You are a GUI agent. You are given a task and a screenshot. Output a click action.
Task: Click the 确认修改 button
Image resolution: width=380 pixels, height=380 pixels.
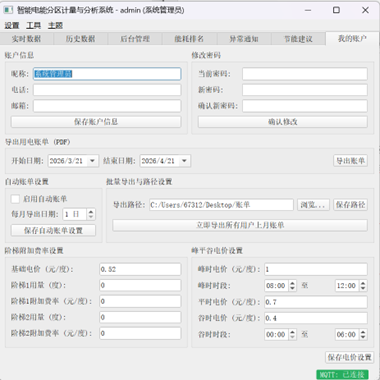[283, 122]
